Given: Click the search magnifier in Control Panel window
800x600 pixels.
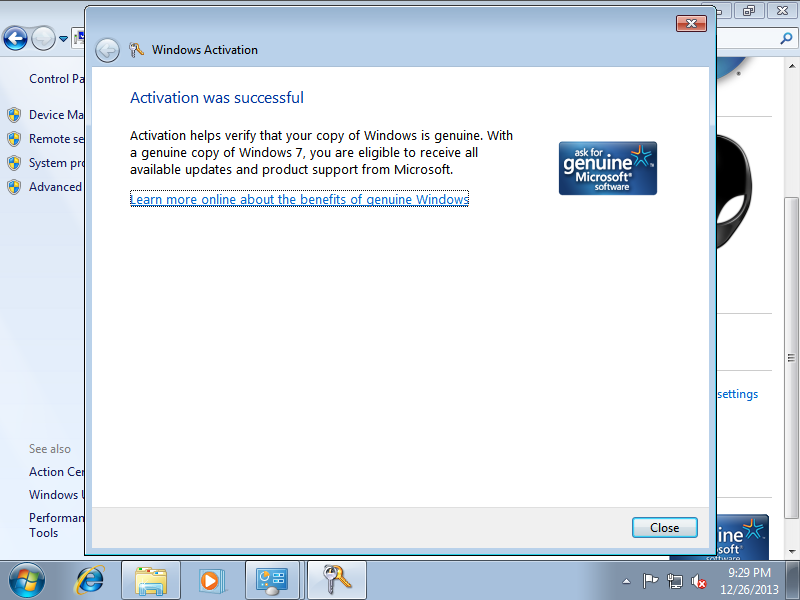Looking at the screenshot, I should (x=786, y=38).
